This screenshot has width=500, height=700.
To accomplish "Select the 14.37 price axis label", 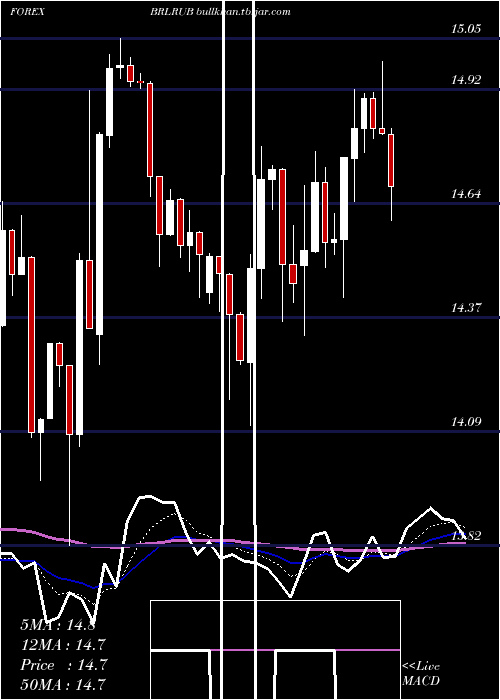I will click(x=466, y=308).
